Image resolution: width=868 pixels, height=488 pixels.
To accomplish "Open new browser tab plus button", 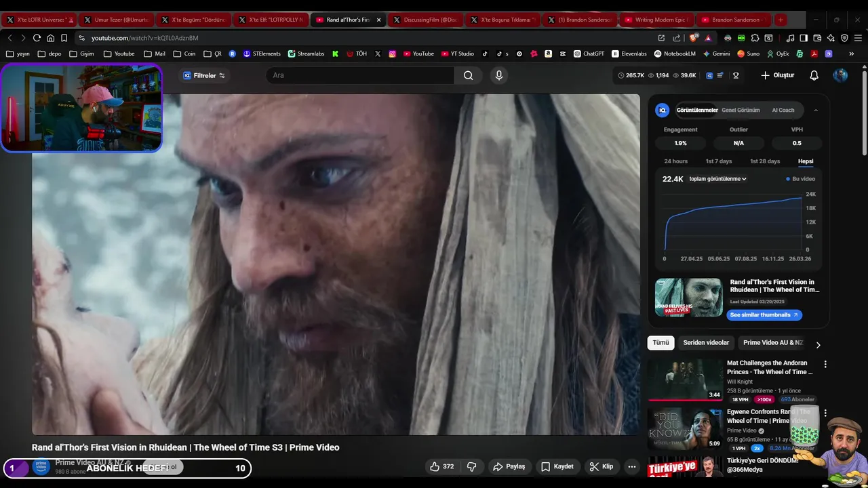I will click(x=781, y=20).
